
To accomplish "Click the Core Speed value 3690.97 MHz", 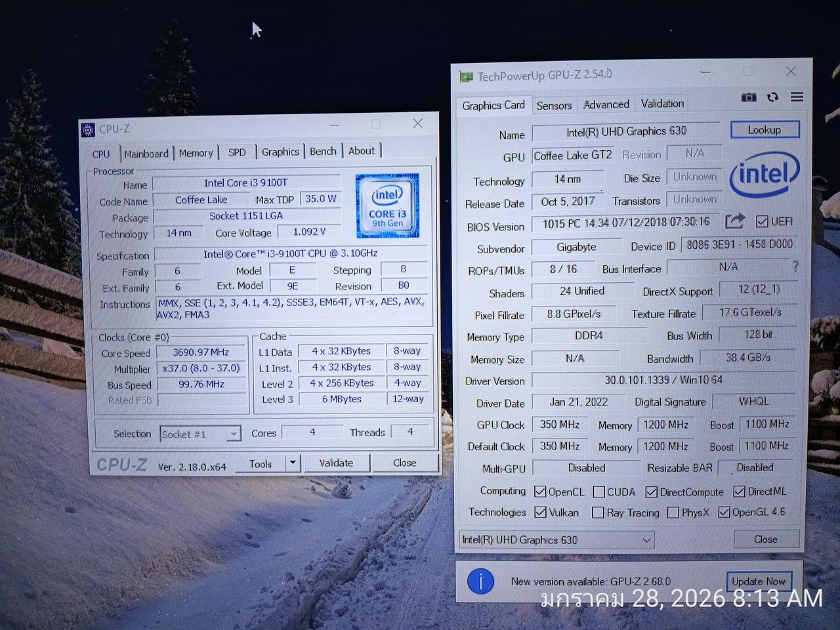I will click(x=201, y=352).
